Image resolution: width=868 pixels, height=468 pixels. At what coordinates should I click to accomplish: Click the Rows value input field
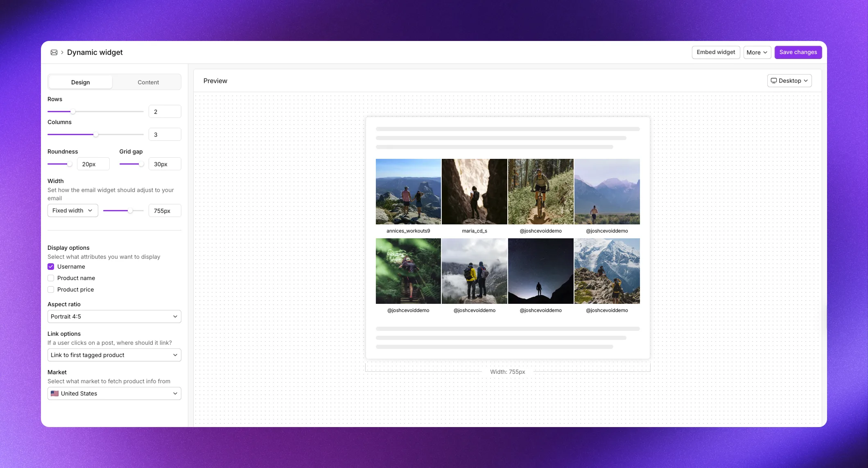(165, 111)
